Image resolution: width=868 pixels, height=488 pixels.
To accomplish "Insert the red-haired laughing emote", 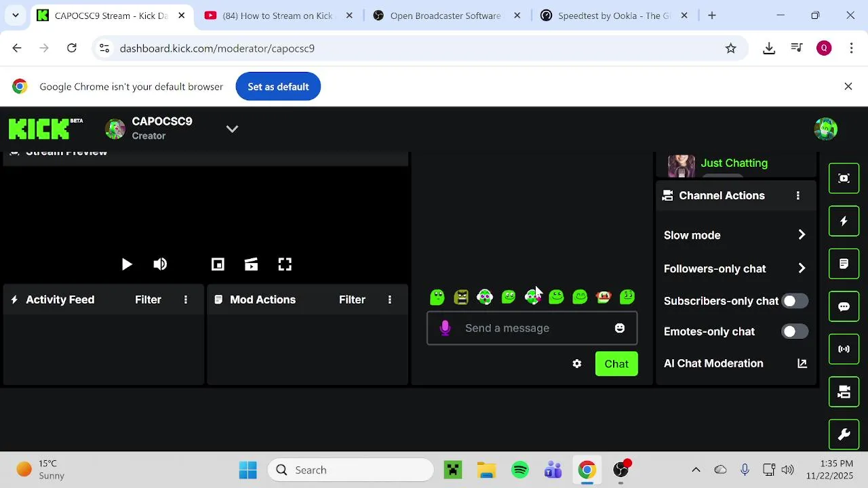I will coord(604,297).
